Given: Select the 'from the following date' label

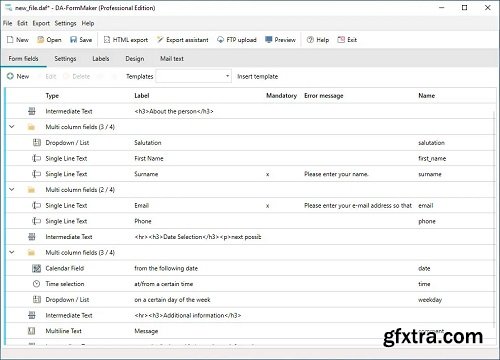Looking at the screenshot, I should [x=166, y=268].
